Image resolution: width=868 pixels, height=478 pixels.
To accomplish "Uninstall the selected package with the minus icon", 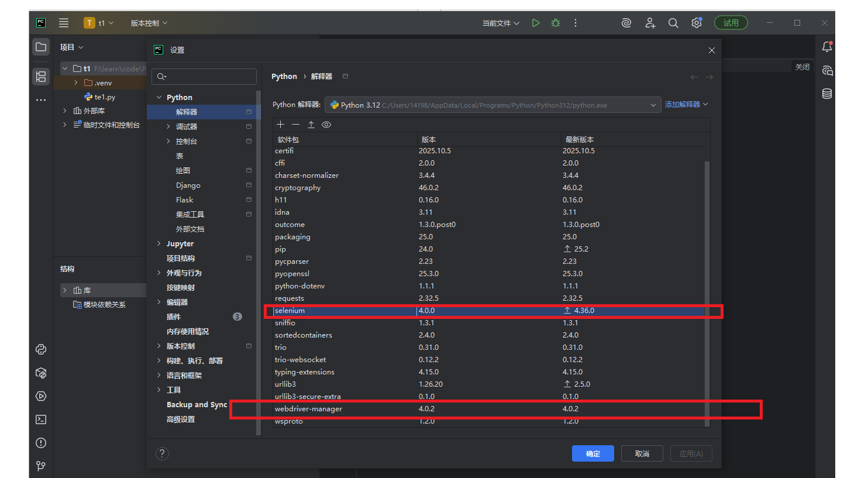I will coord(296,125).
